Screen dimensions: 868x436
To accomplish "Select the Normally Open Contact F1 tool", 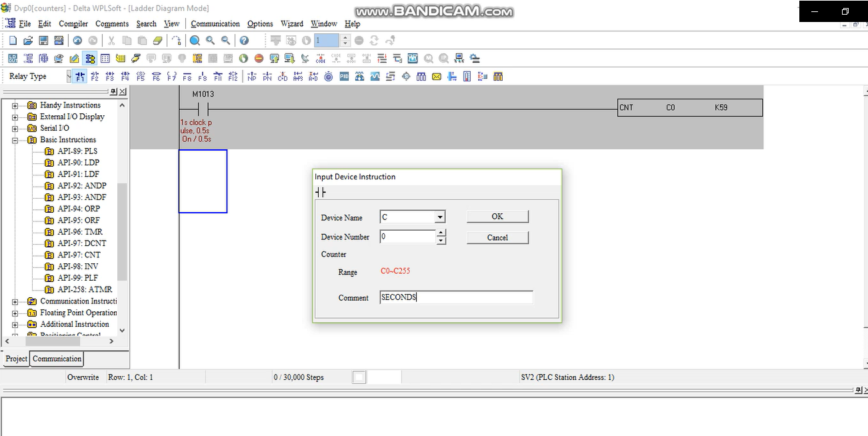I will pyautogui.click(x=80, y=76).
